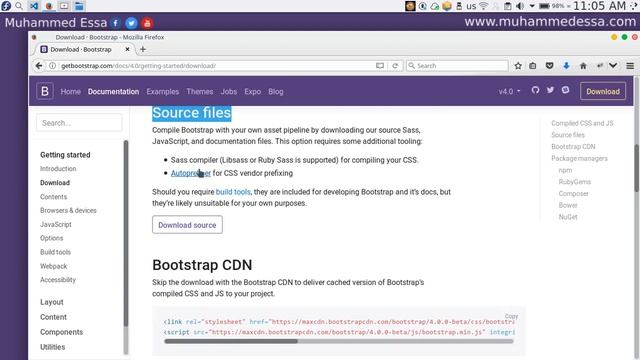Click the page vertical scrollbar thumb

click(636, 168)
